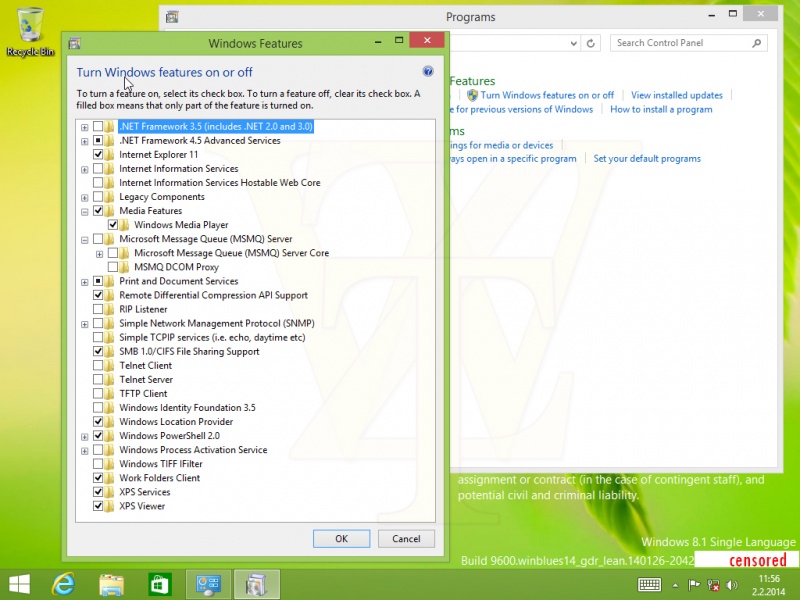Viewport: 800px width, 600px height.
Task: Expand Windows Process Activation Service node
Action: coord(85,451)
